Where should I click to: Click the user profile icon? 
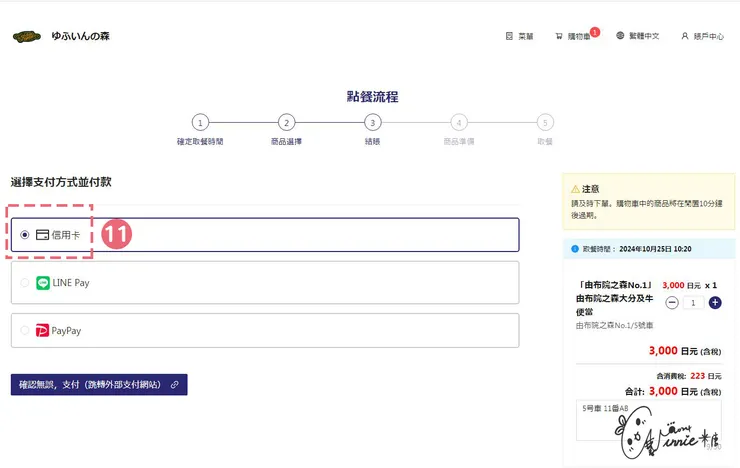(x=685, y=36)
